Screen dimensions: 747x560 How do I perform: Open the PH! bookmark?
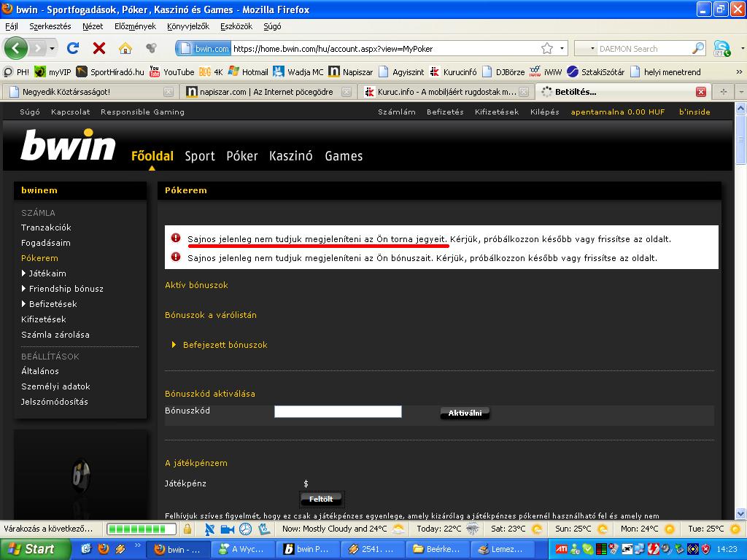(17, 72)
